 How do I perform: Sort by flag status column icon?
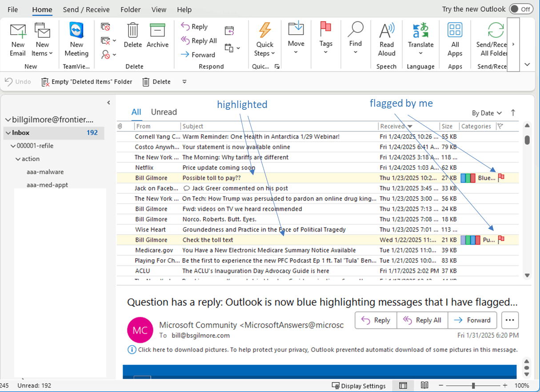(500, 126)
